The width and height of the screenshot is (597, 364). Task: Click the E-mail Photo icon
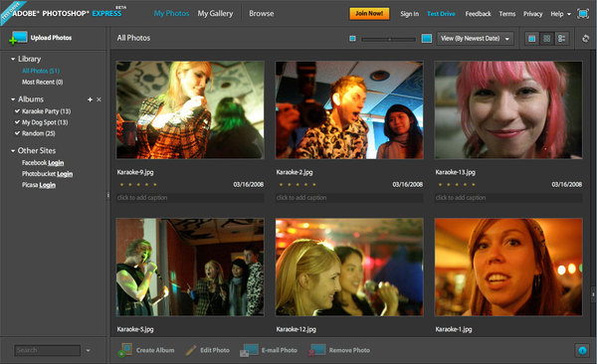[x=249, y=350]
